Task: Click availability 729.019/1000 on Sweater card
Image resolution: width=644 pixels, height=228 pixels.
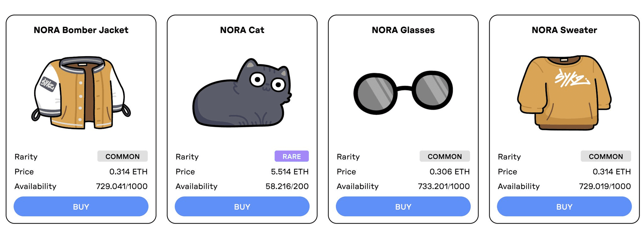Action: point(605,186)
